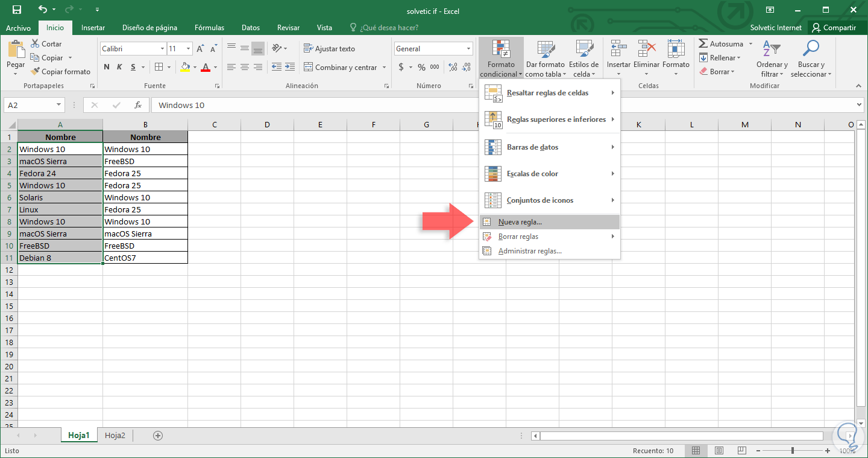Open Estilos de celda gallery

583,59
